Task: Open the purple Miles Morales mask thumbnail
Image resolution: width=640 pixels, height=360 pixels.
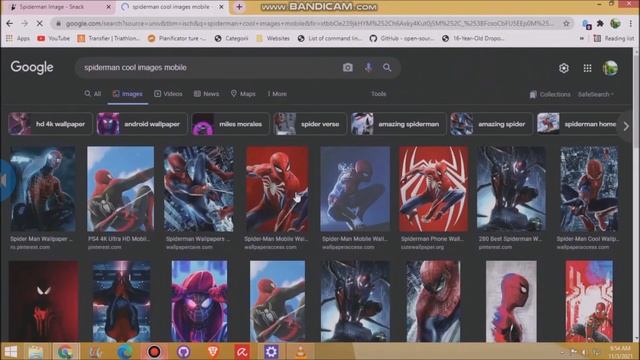Action: pos(200,301)
